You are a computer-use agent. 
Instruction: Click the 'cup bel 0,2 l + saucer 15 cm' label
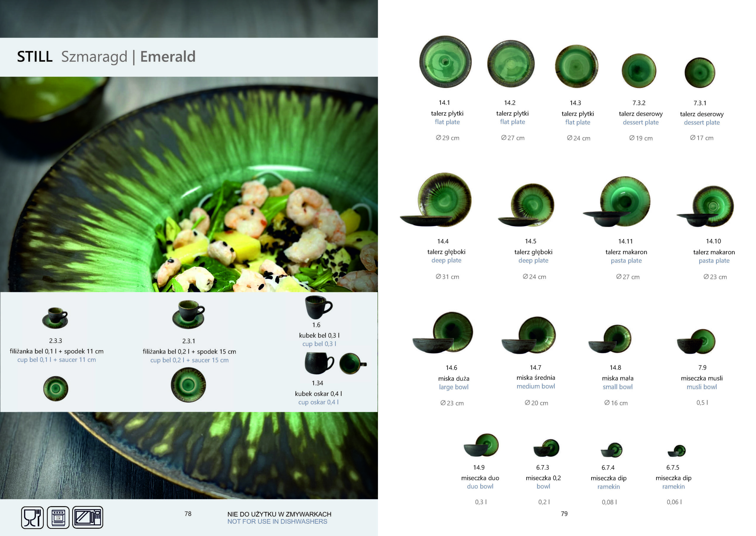pos(189,360)
